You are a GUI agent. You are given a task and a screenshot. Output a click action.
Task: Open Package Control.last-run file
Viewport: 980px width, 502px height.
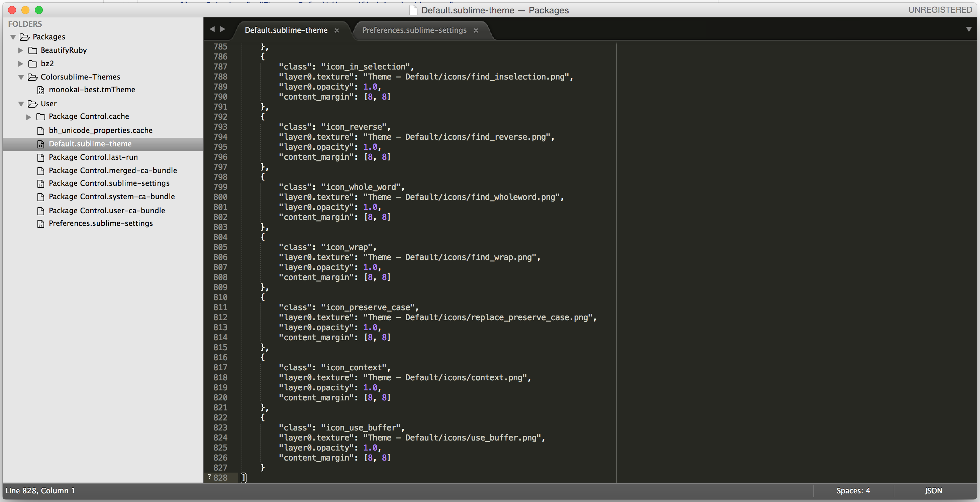point(93,157)
